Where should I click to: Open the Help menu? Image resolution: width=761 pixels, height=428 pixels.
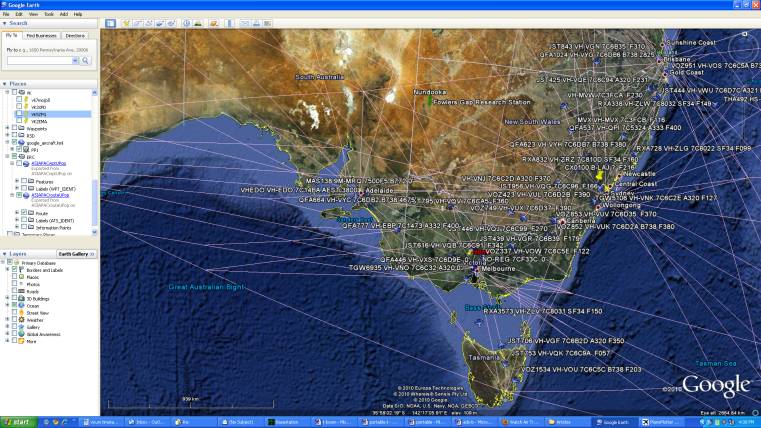pos(78,15)
